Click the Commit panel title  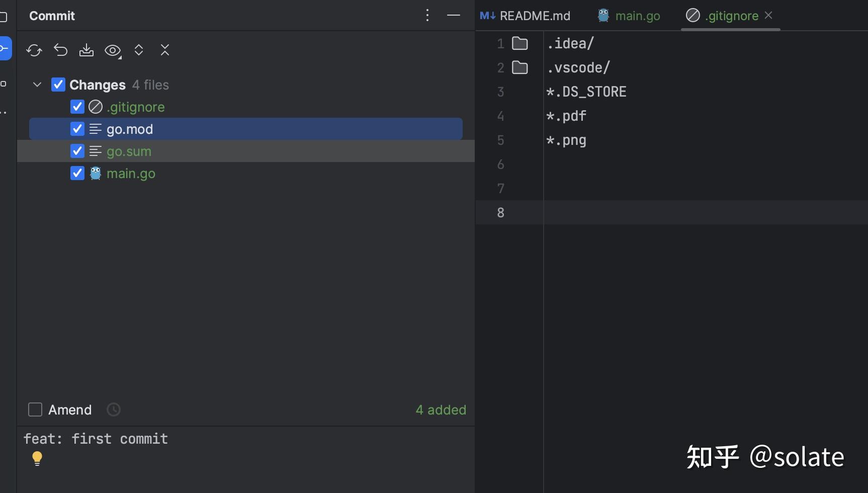52,16
